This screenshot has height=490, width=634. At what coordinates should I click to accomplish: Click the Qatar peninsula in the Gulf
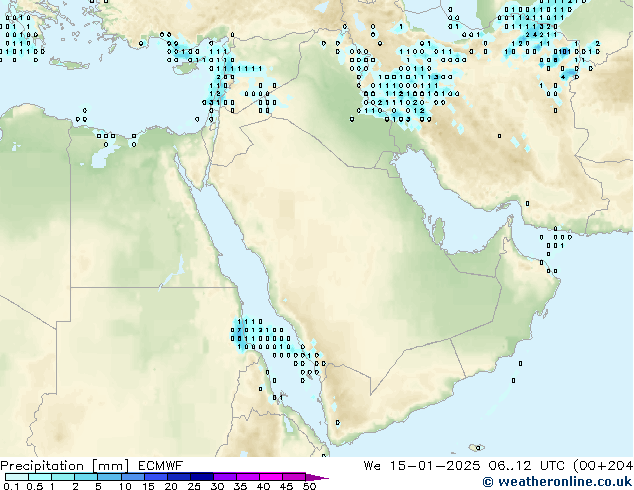[x=438, y=232]
